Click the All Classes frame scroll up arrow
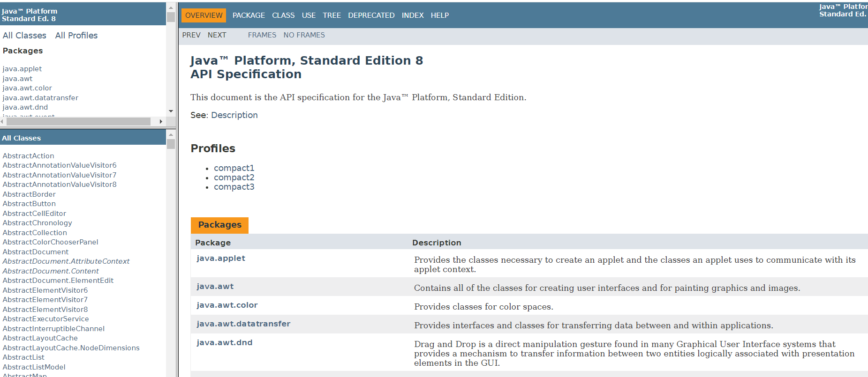 click(171, 134)
